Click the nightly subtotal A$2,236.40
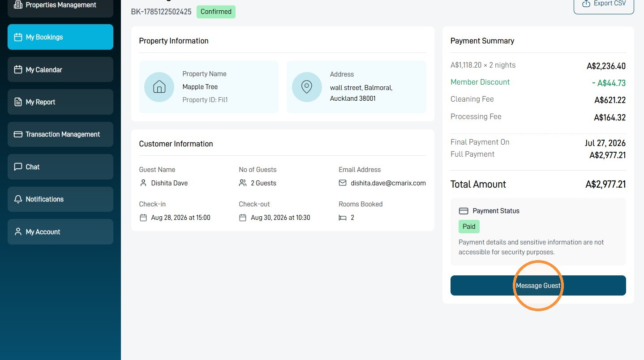644x360 pixels. click(606, 66)
